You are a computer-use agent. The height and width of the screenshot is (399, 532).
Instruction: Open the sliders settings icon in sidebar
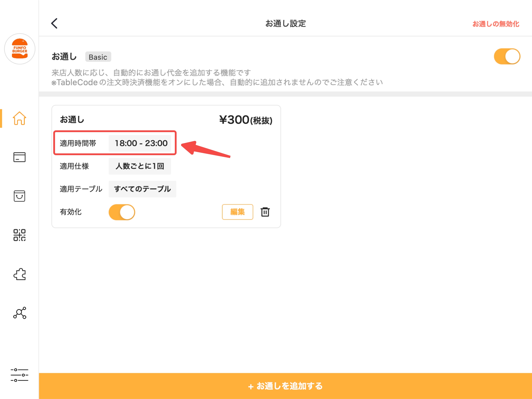pos(20,375)
